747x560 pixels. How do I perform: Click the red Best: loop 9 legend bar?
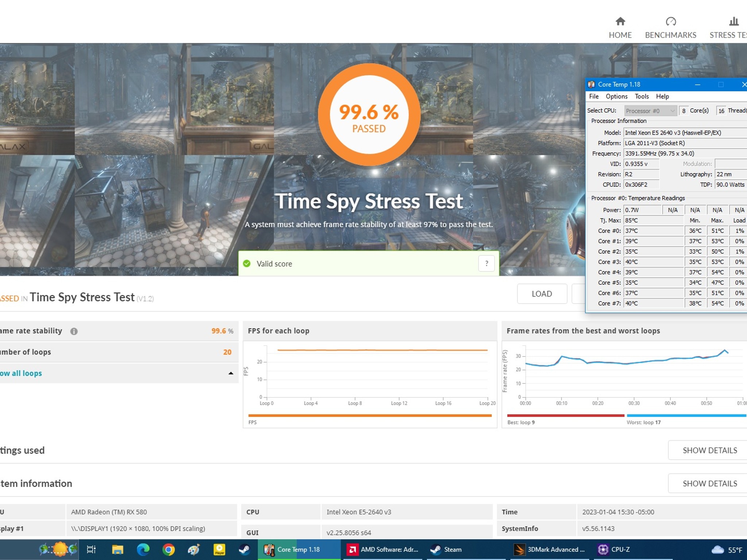(565, 415)
